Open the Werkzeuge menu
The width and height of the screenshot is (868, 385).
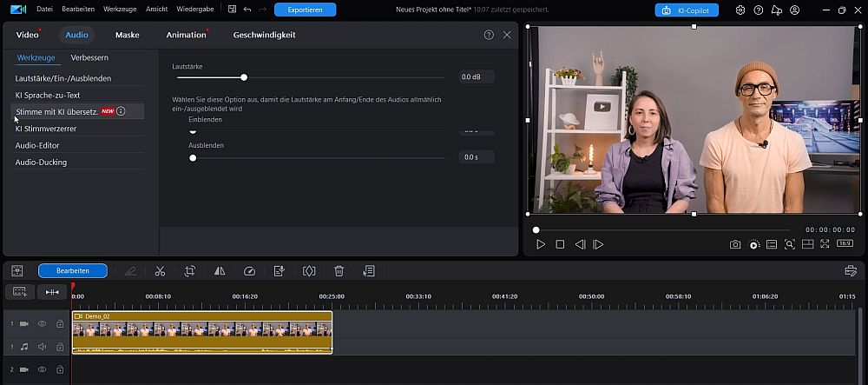(x=120, y=10)
